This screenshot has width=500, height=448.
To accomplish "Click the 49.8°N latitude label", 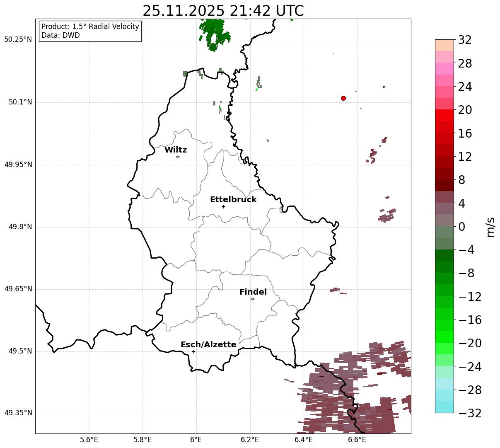I will point(20,227).
